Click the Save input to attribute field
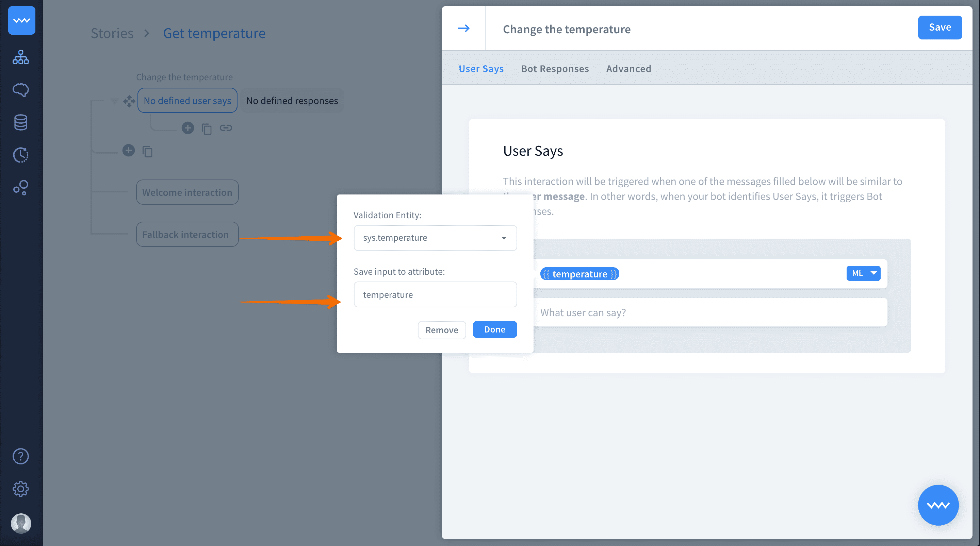980x546 pixels. click(435, 295)
